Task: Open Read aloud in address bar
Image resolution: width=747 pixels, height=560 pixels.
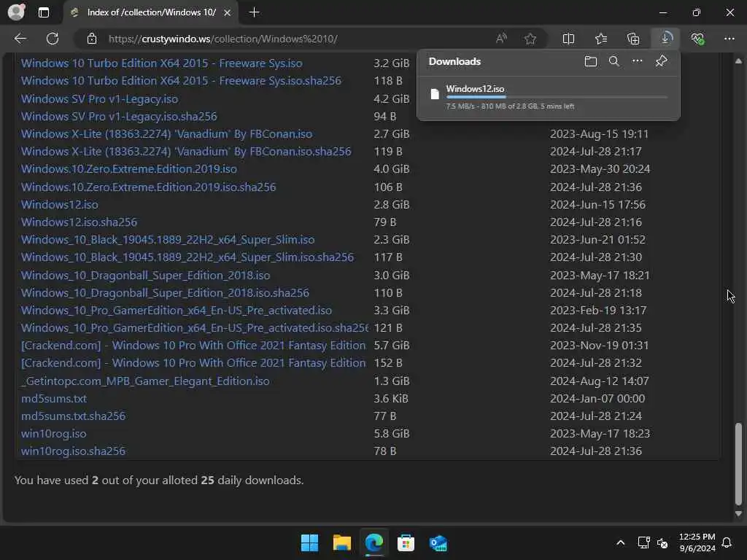Action: click(x=501, y=39)
